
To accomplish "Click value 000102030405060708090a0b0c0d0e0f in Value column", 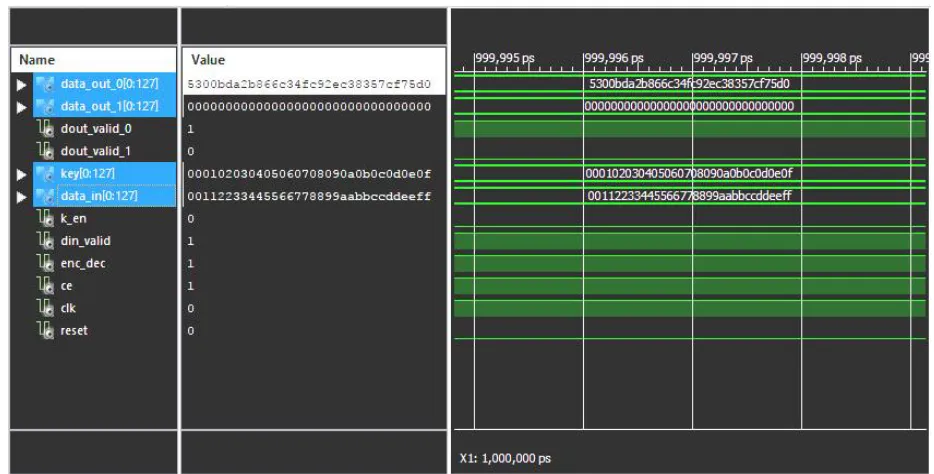I will point(309,174).
